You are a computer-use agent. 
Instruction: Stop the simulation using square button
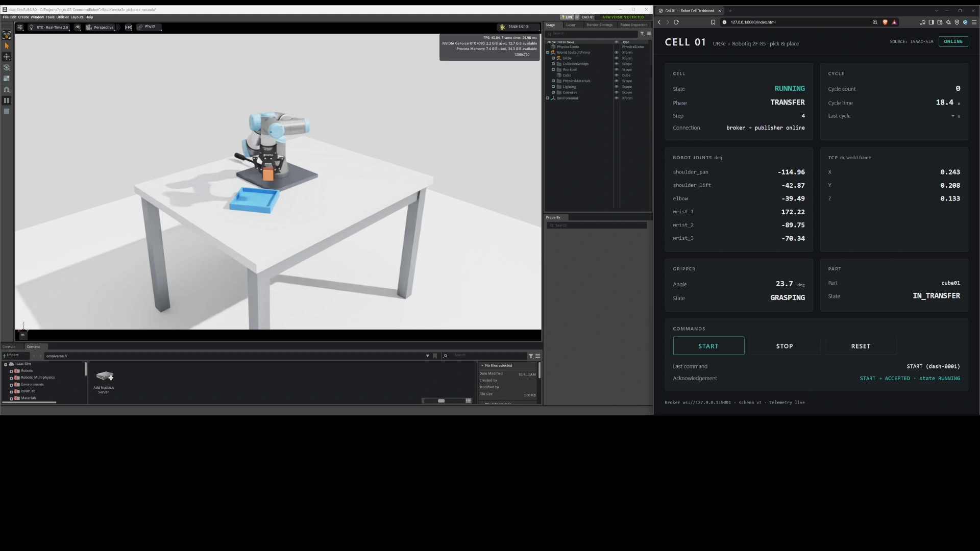click(7, 111)
